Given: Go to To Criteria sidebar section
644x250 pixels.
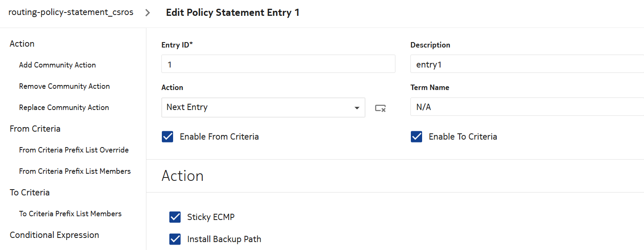Looking at the screenshot, I should point(30,192).
